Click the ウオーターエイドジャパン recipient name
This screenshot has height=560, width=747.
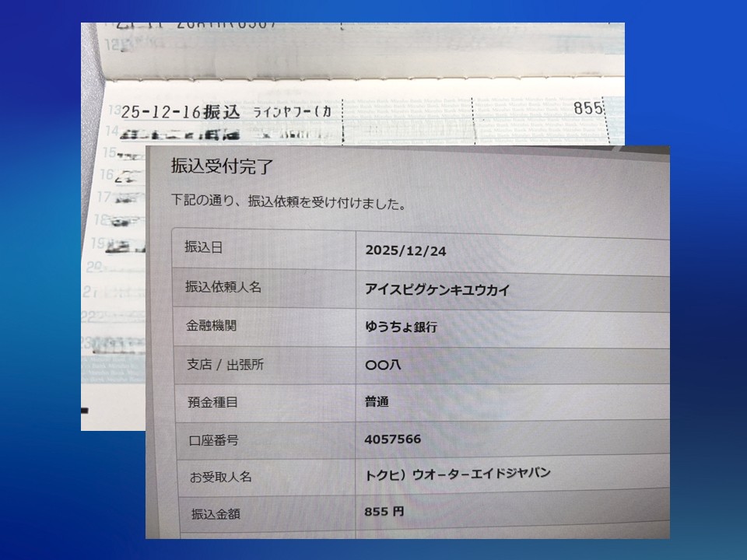(458, 474)
